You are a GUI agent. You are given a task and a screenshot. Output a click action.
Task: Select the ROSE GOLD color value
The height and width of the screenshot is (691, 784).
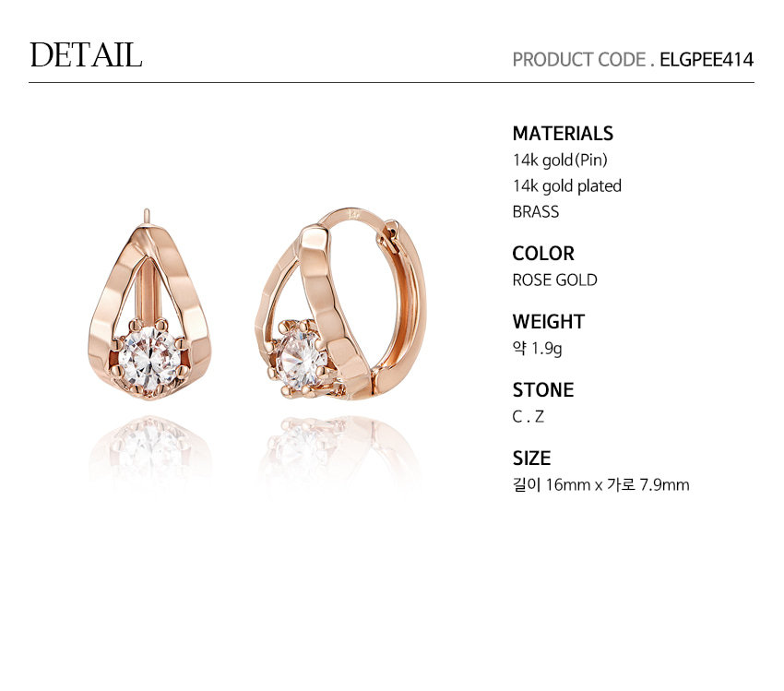click(x=554, y=280)
